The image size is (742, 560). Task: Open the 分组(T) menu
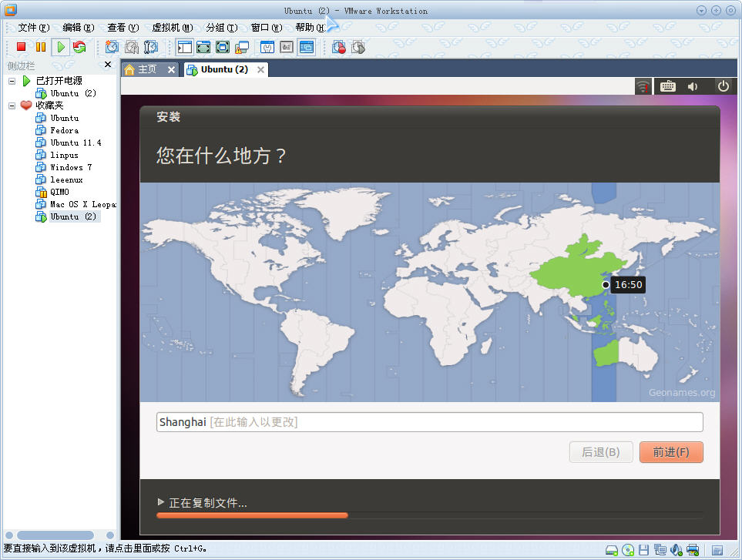tap(221, 28)
